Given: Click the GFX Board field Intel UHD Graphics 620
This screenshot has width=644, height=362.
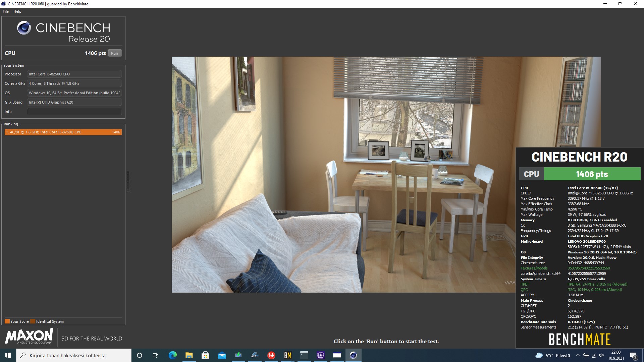Looking at the screenshot, I should [x=74, y=102].
